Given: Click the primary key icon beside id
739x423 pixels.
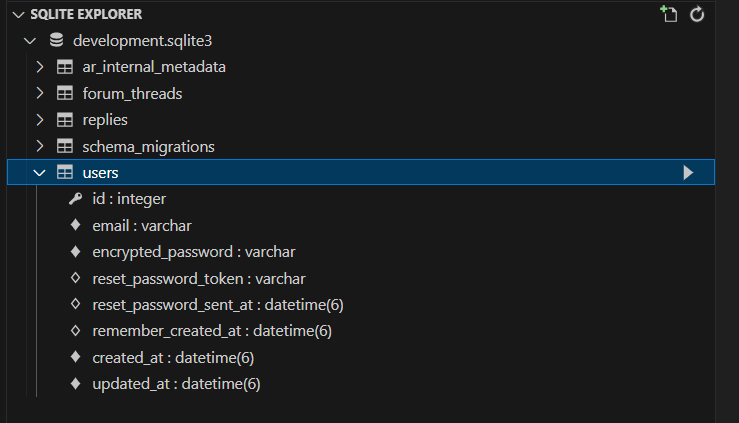Looking at the screenshot, I should pos(75,199).
